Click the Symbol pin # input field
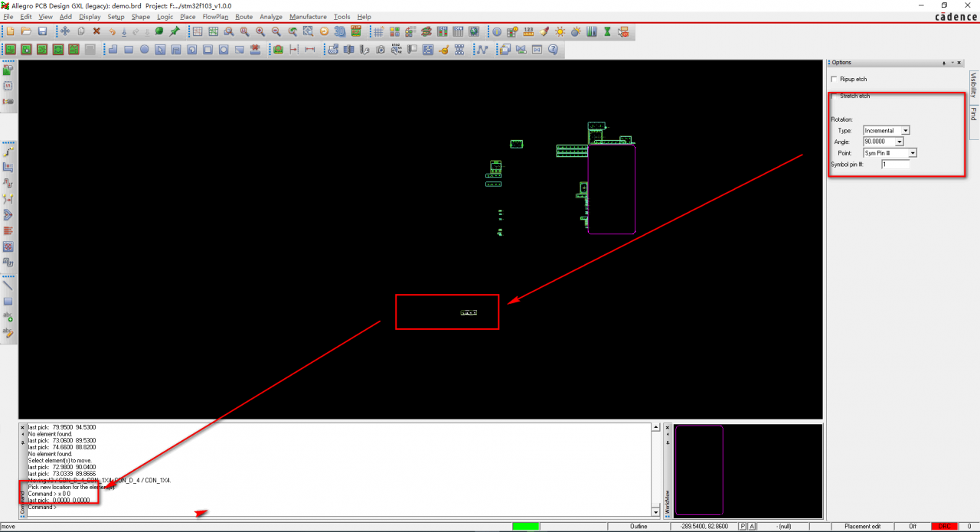The image size is (980, 532). 896,165
